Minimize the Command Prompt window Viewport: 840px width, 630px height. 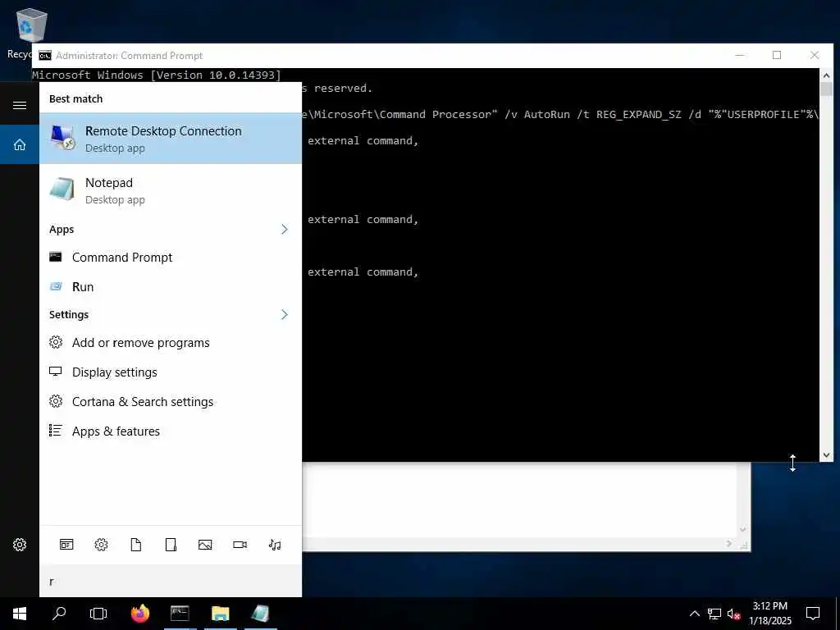point(740,55)
